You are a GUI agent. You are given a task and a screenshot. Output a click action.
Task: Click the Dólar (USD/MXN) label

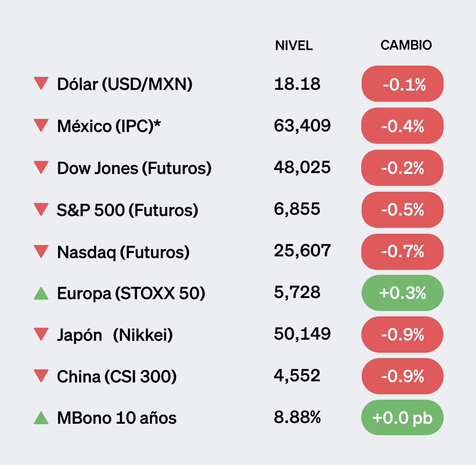pos(124,84)
